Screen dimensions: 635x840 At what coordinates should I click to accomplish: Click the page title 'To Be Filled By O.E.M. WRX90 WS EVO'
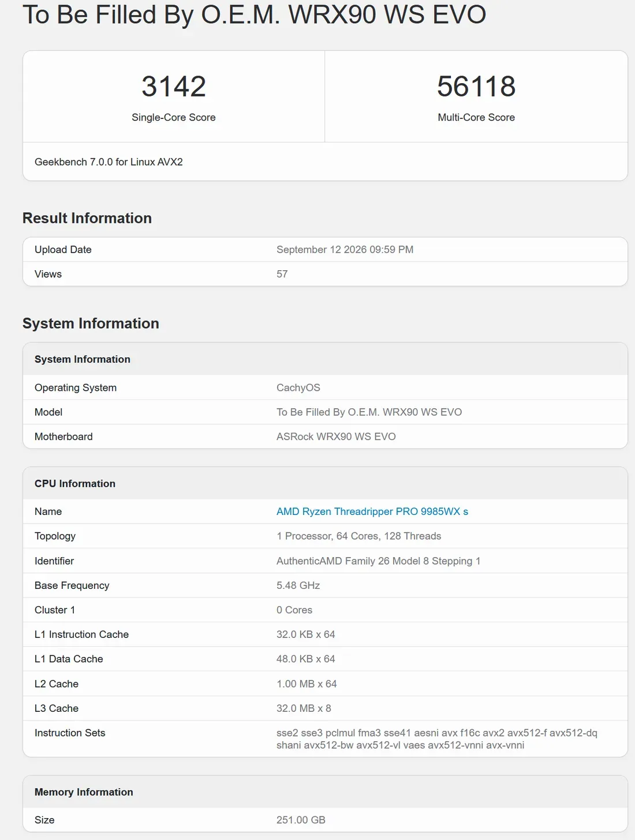tap(255, 14)
